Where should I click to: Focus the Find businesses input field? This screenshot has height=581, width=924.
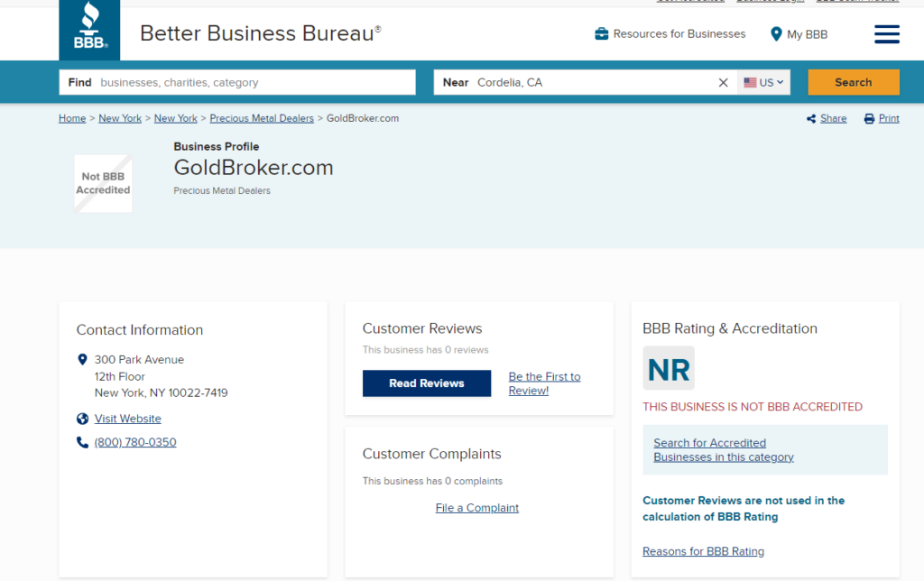tap(237, 82)
